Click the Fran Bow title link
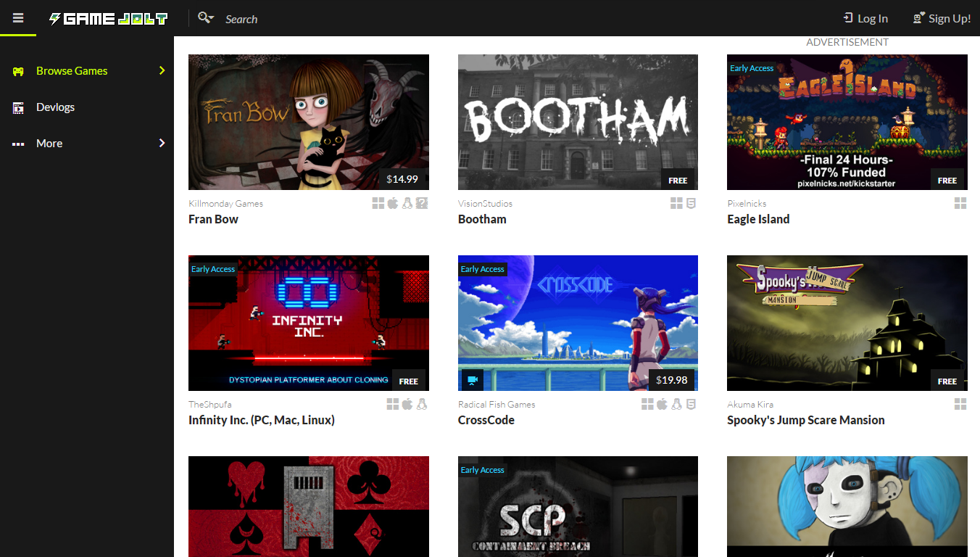Image resolution: width=980 pixels, height=557 pixels. pos(213,219)
